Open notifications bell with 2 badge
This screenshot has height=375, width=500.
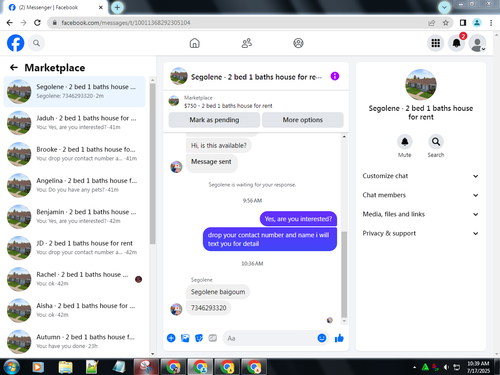pyautogui.click(x=457, y=43)
